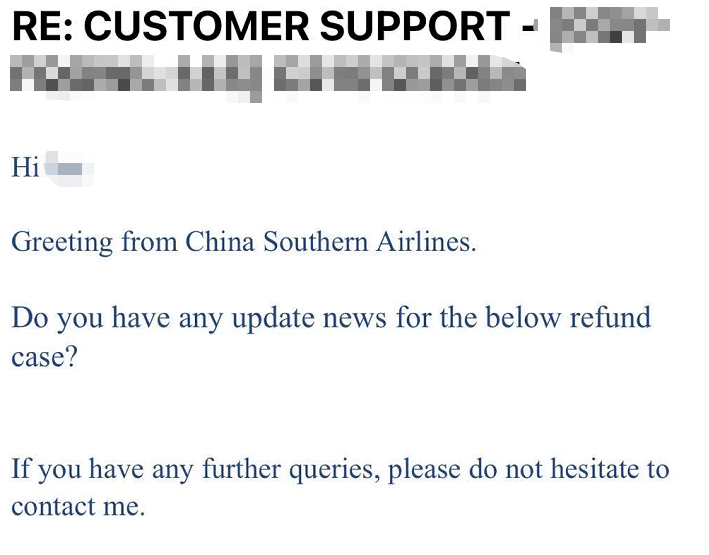Click the word "CUSTOMER" in the subject
This screenshot has width=709, height=555.
pos(197,26)
